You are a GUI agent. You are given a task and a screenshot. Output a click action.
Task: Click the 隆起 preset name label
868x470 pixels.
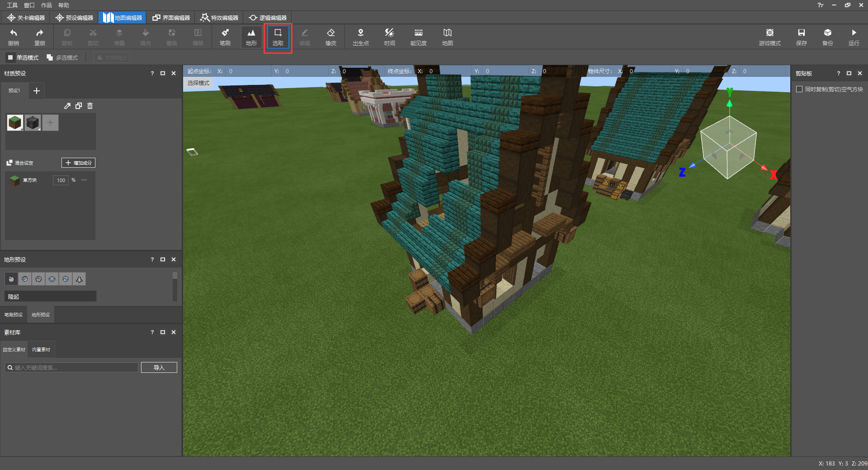(14, 296)
